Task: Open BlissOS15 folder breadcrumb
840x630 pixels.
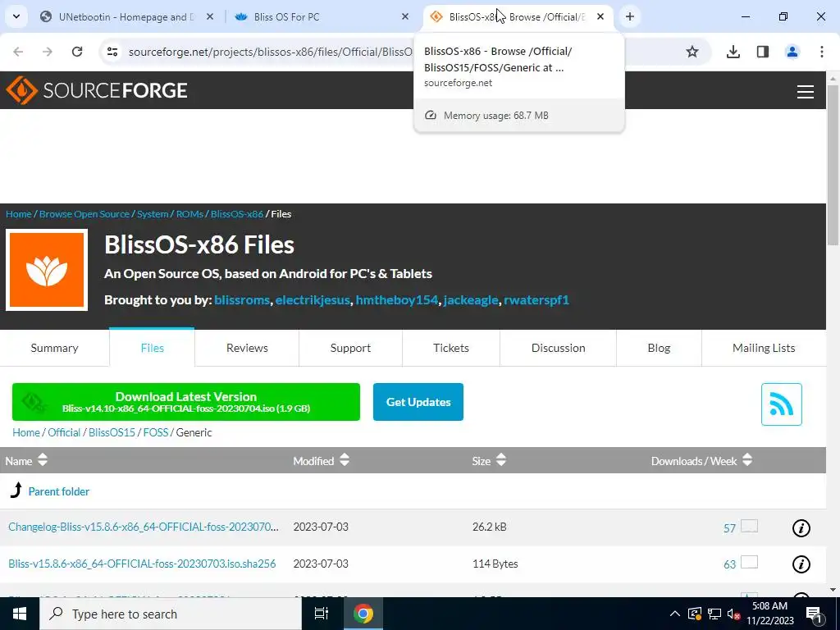Action: pyautogui.click(x=112, y=432)
